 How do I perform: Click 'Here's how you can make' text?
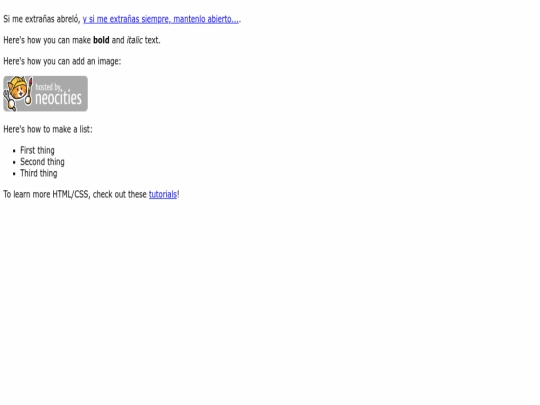pos(47,40)
